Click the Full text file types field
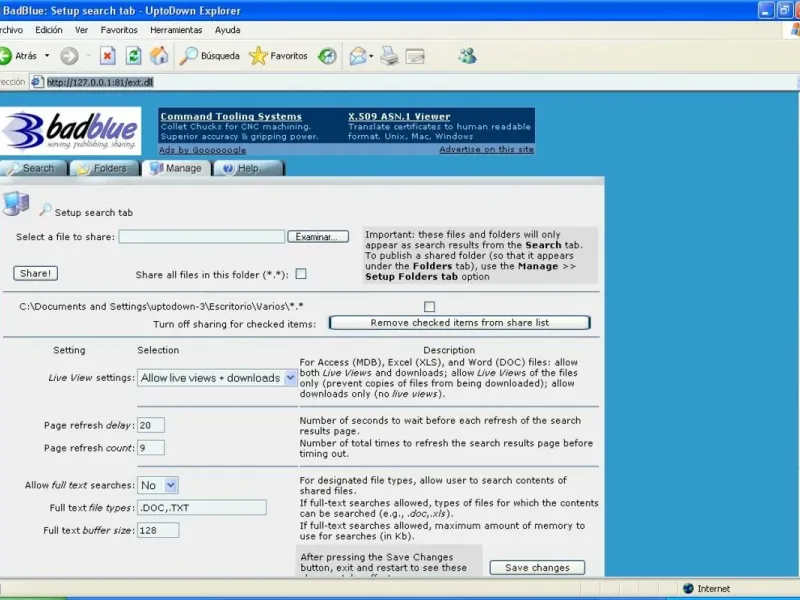This screenshot has width=800, height=600. [x=202, y=507]
